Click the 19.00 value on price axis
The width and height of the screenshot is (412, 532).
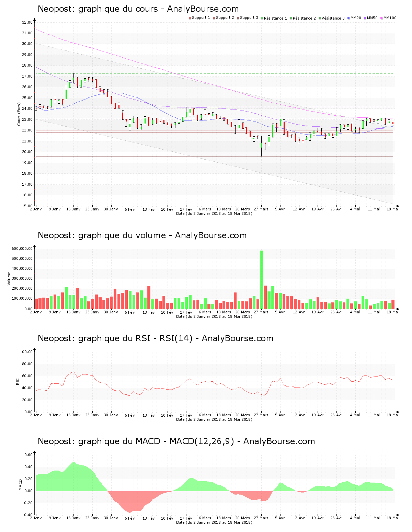tap(27, 163)
